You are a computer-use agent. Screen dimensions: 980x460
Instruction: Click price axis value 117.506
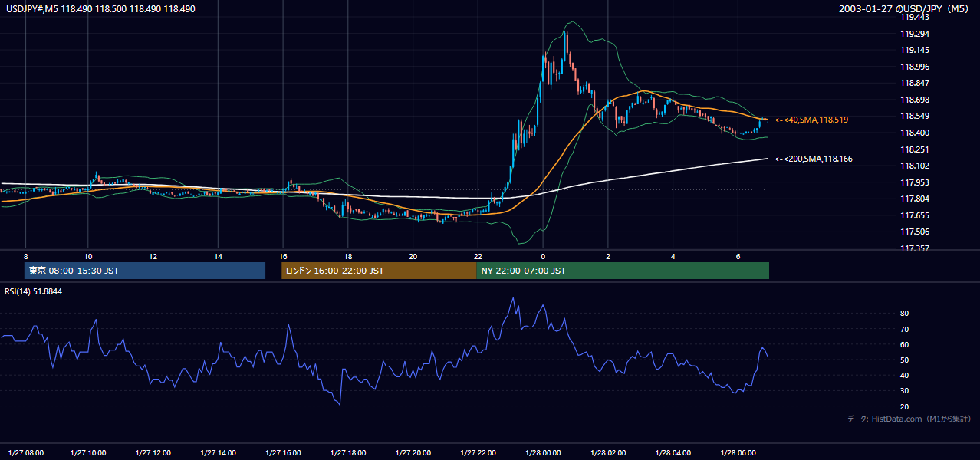point(916,232)
